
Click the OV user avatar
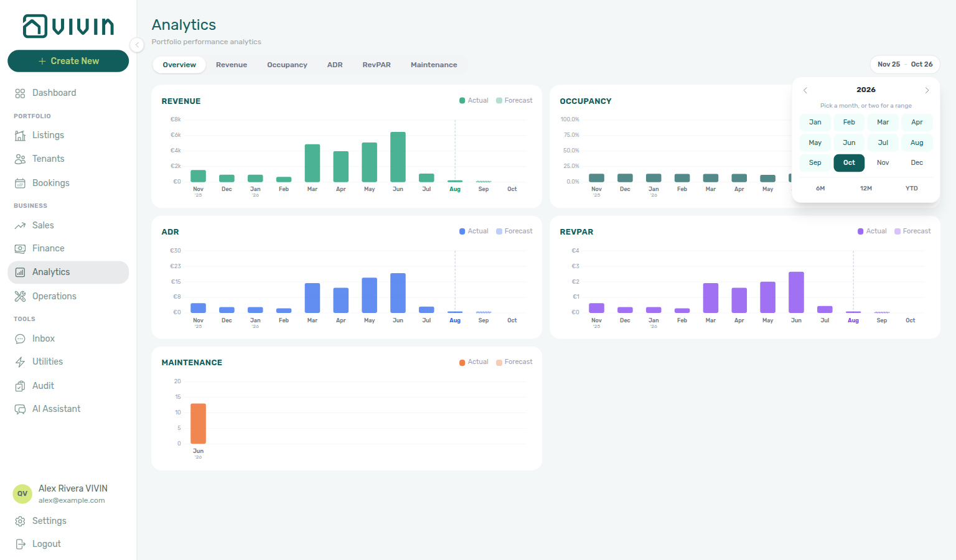pos(22,494)
